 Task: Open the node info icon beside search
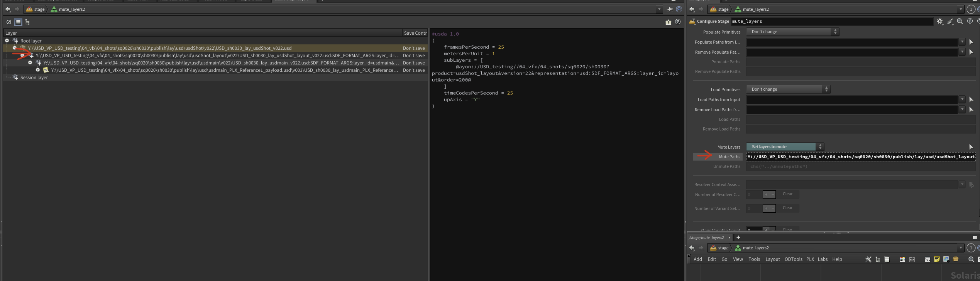click(970, 22)
